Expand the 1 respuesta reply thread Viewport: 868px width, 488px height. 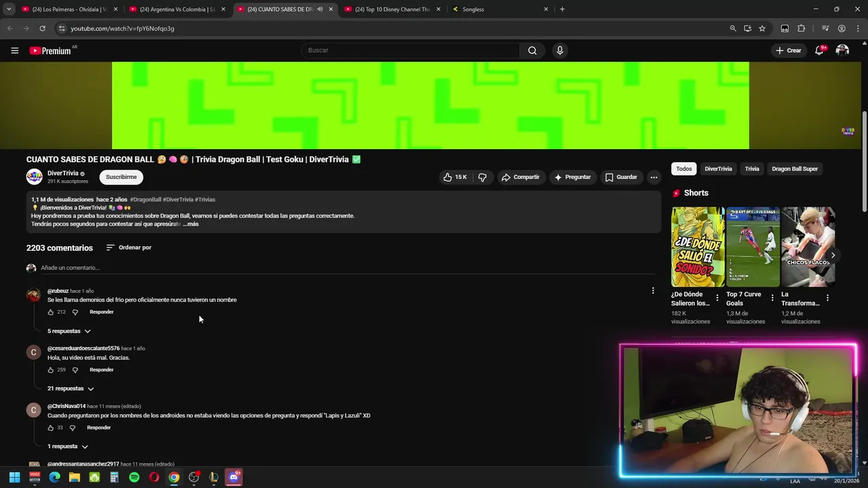(x=68, y=447)
